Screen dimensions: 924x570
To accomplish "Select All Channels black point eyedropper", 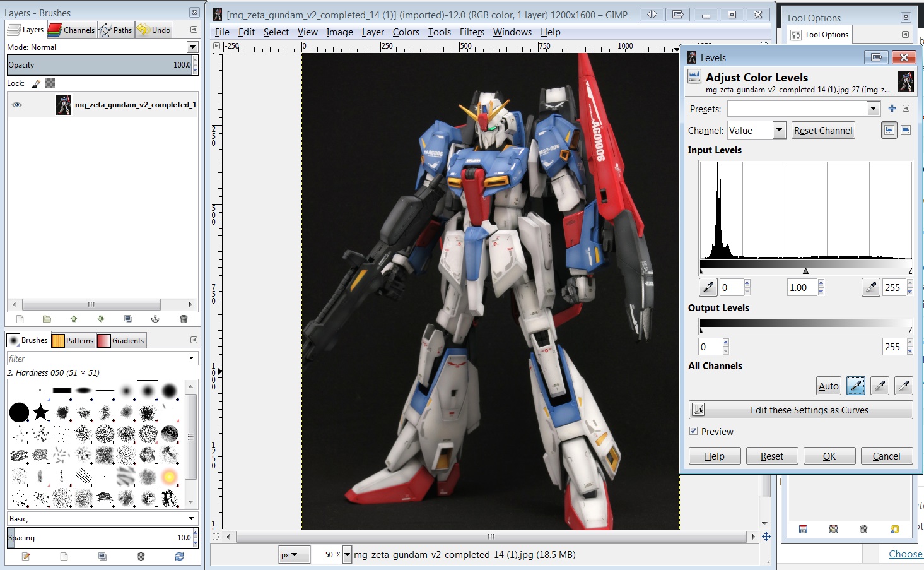I will 856,386.
